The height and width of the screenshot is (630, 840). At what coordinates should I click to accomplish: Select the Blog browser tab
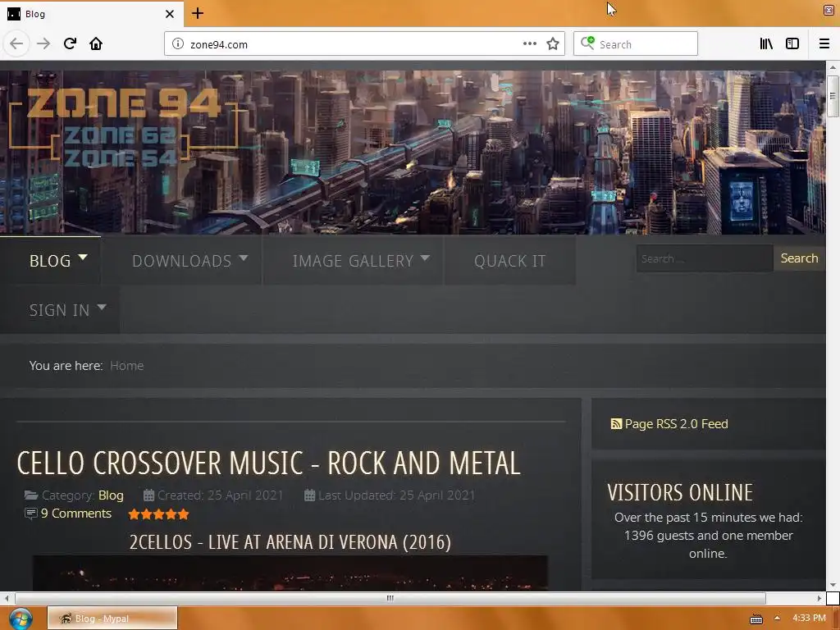click(x=92, y=14)
